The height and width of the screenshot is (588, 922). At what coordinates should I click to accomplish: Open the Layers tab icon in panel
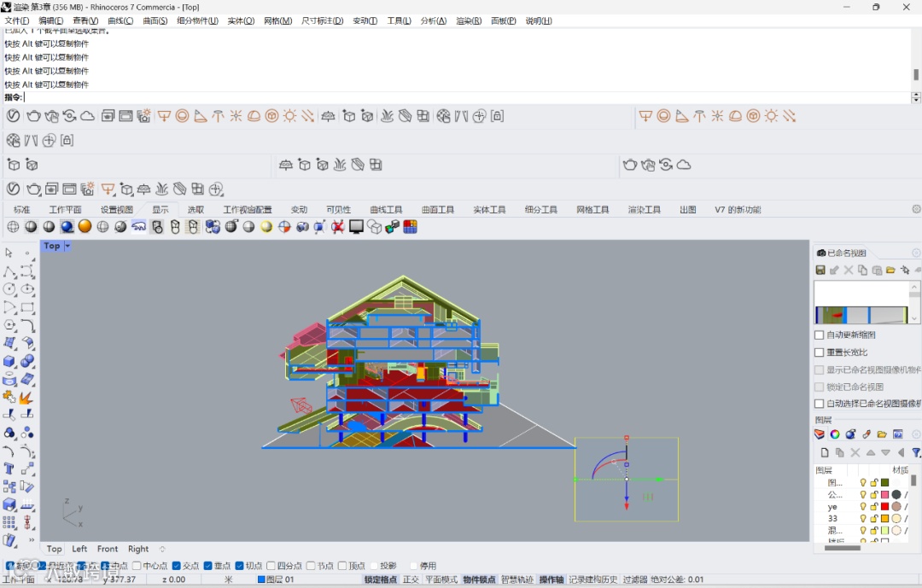pos(820,434)
